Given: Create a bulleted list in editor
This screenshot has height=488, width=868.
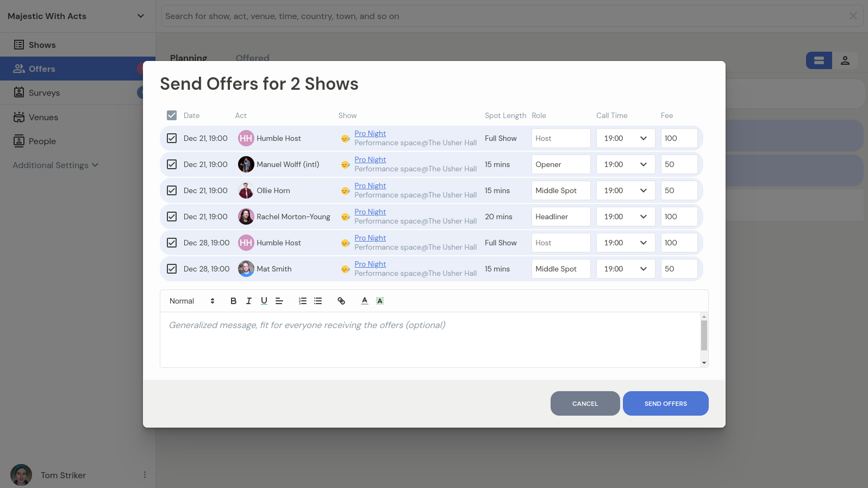Looking at the screenshot, I should coord(318,301).
